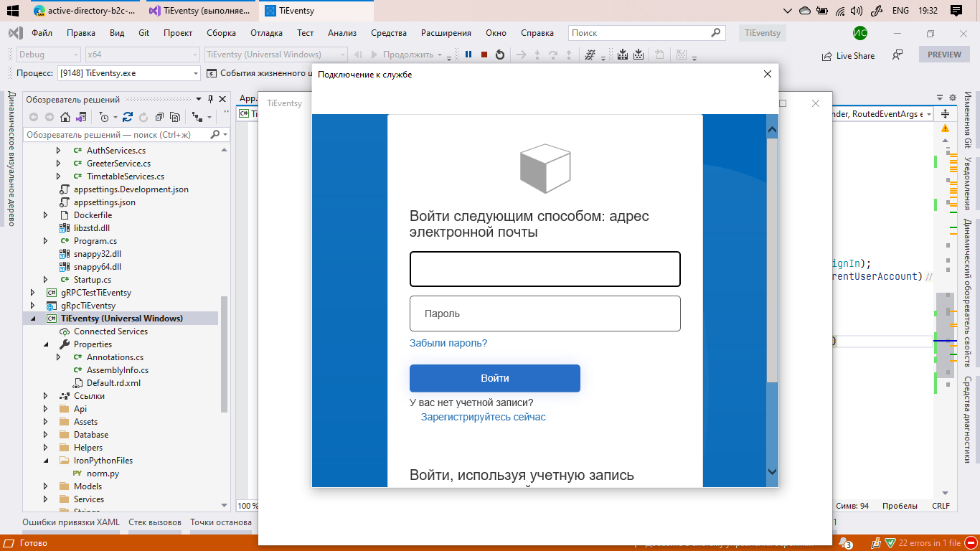
Task: Open the Правка menu
Action: pyautogui.click(x=81, y=33)
